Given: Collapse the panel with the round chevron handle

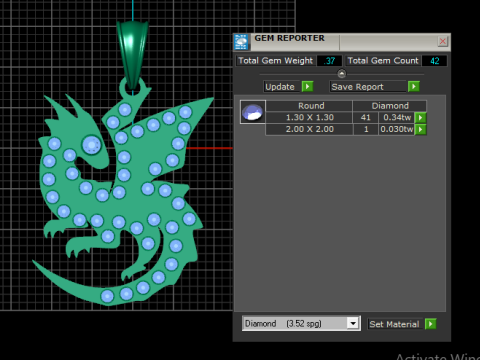Looking at the screenshot, I should point(342,73).
